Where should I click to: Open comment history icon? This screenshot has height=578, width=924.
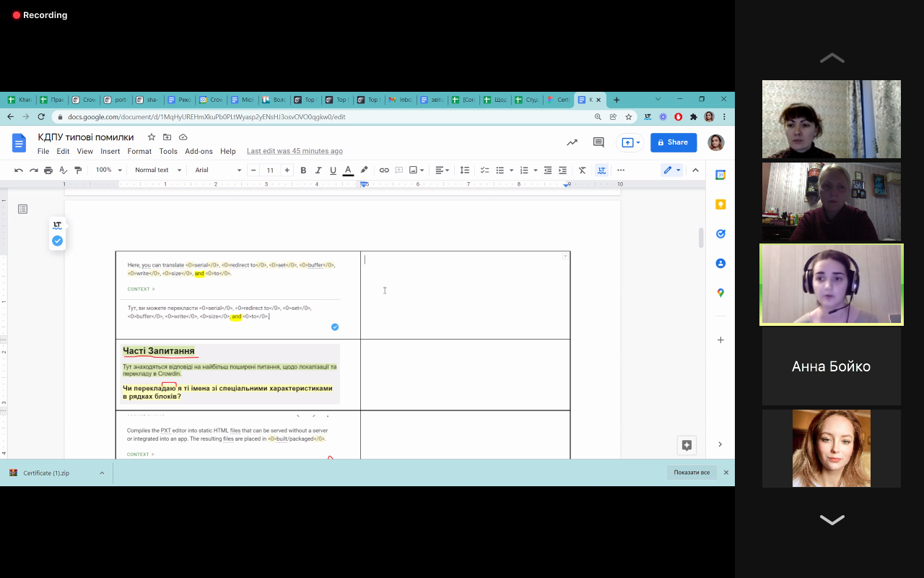tap(598, 142)
